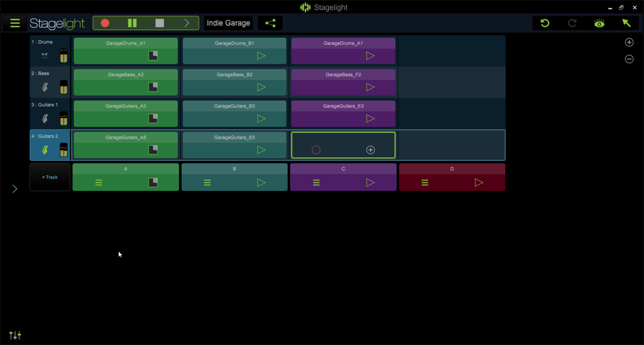Play the GarageBass_F2 clip

370,87
